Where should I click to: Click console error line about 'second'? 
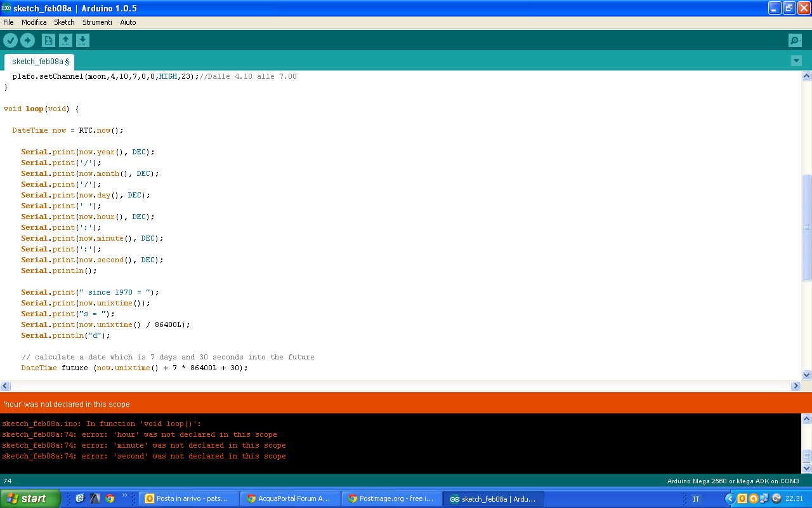tap(144, 456)
